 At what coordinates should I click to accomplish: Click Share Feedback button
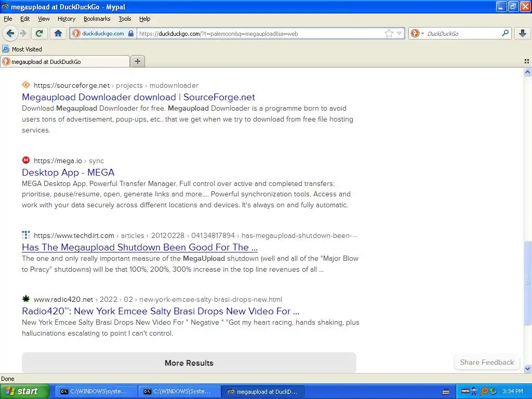pyautogui.click(x=487, y=362)
